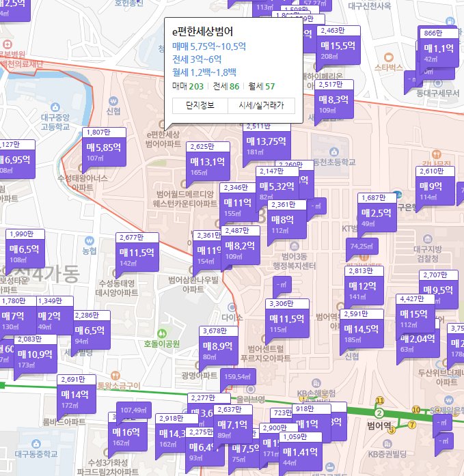Open the 매 14.5억 185㎡ price marker

[x=361, y=329]
